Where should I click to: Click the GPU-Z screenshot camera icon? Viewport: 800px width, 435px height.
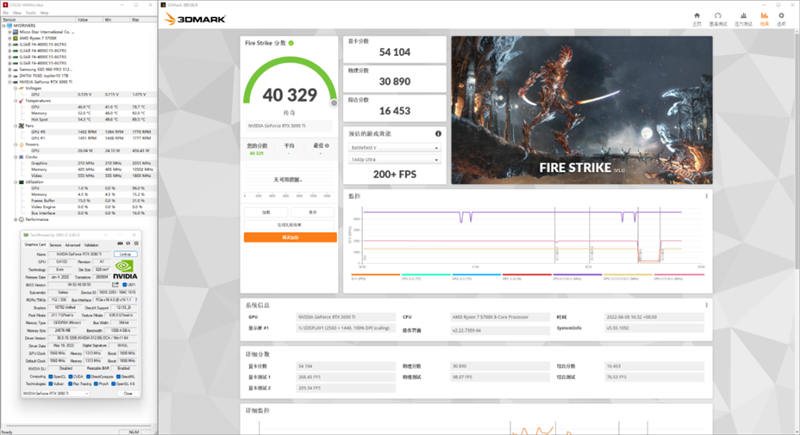click(120, 243)
